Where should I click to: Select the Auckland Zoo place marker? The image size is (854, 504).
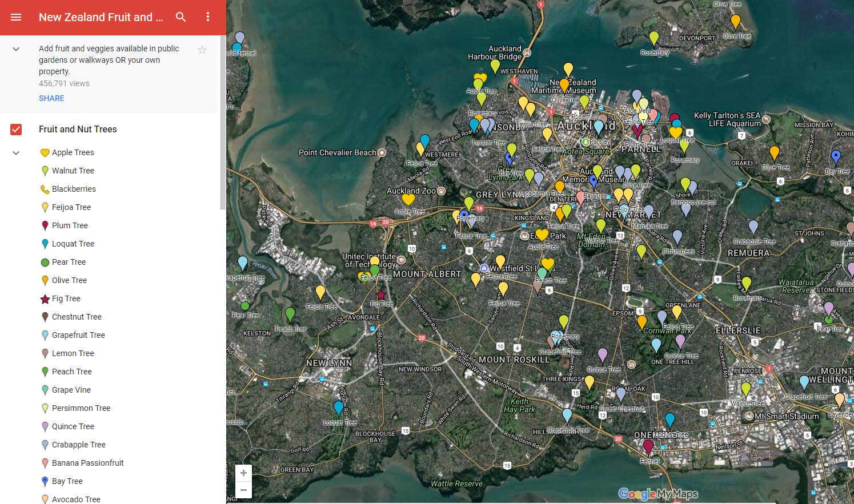pos(441,191)
